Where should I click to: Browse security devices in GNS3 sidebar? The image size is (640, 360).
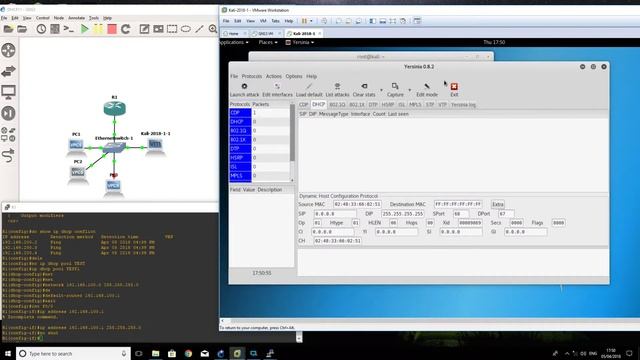[x=8, y=113]
